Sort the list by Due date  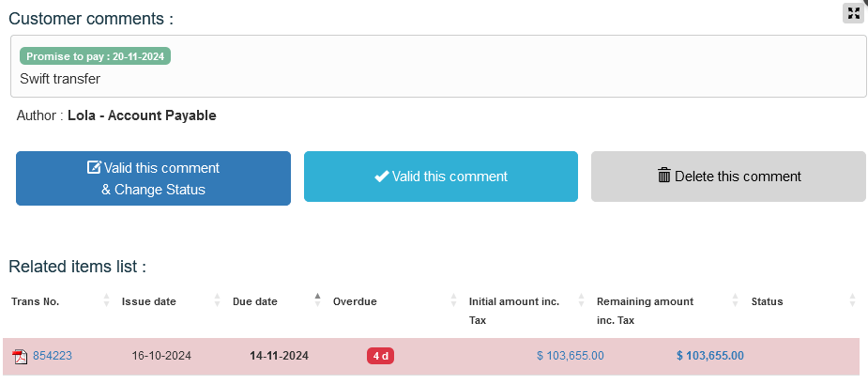255,301
